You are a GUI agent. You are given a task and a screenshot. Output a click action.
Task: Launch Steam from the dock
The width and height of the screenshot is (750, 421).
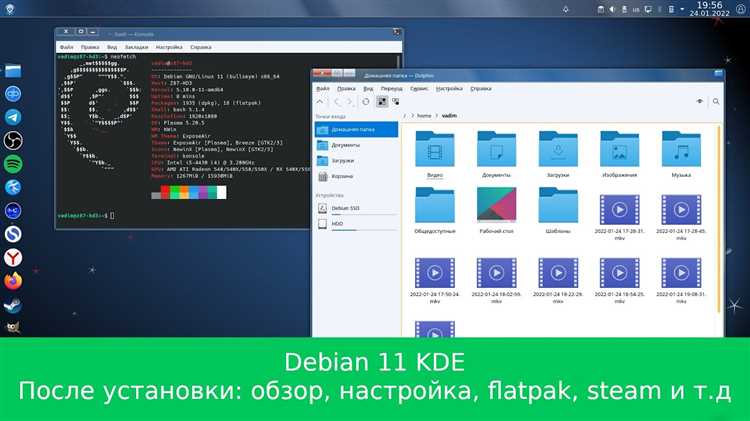[x=13, y=304]
